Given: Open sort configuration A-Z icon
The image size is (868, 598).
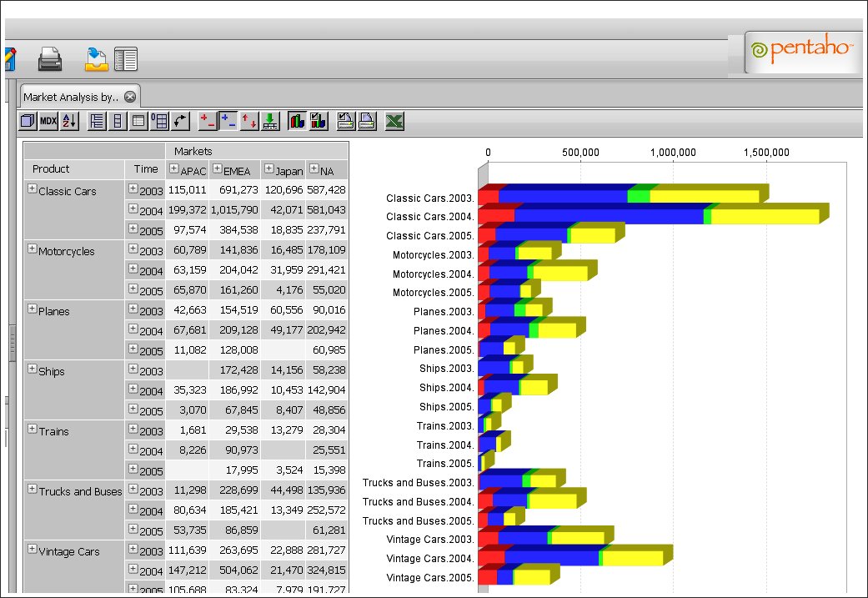Looking at the screenshot, I should coord(69,122).
